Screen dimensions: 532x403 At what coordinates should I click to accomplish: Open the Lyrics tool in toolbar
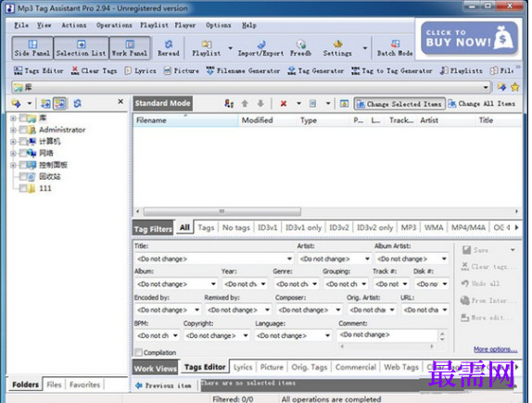(141, 70)
